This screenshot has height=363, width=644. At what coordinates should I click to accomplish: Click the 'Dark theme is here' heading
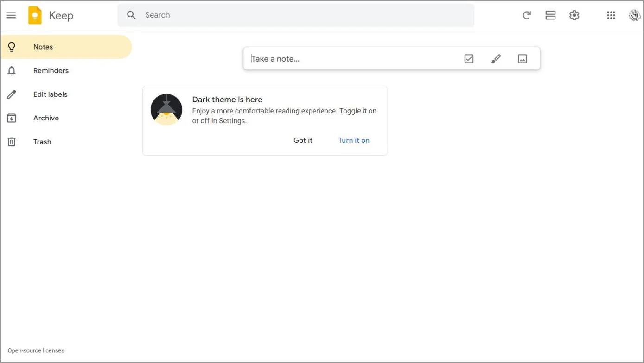pyautogui.click(x=227, y=100)
